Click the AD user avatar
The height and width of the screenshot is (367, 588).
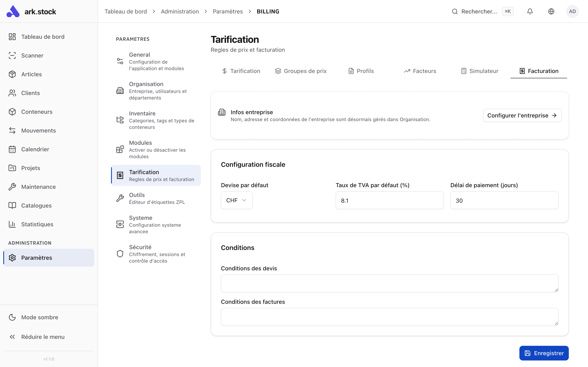[572, 11]
